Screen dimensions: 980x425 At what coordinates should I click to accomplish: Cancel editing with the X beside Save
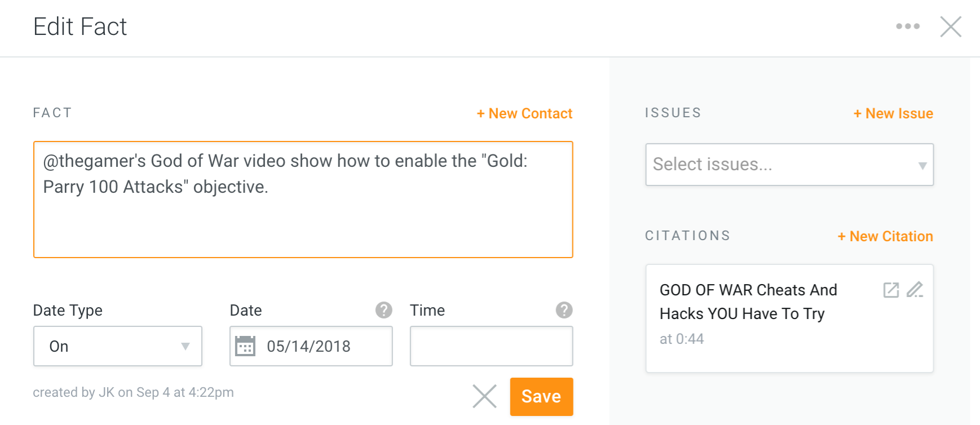point(484,396)
